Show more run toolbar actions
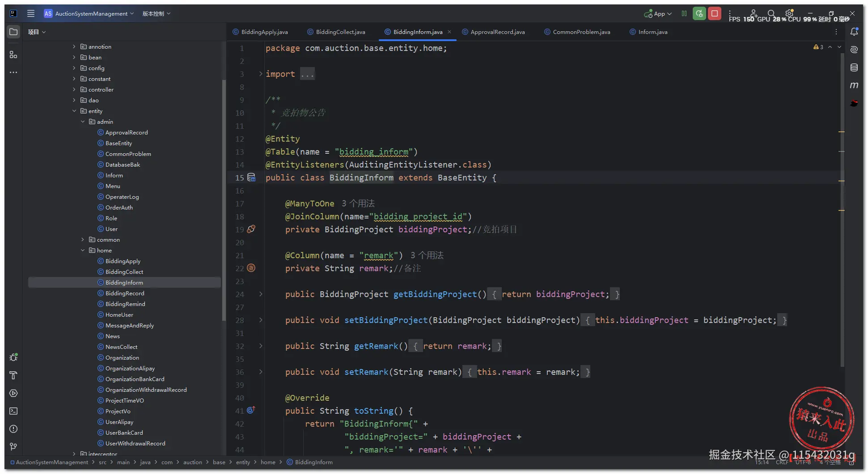The image size is (868, 474). coord(730,13)
